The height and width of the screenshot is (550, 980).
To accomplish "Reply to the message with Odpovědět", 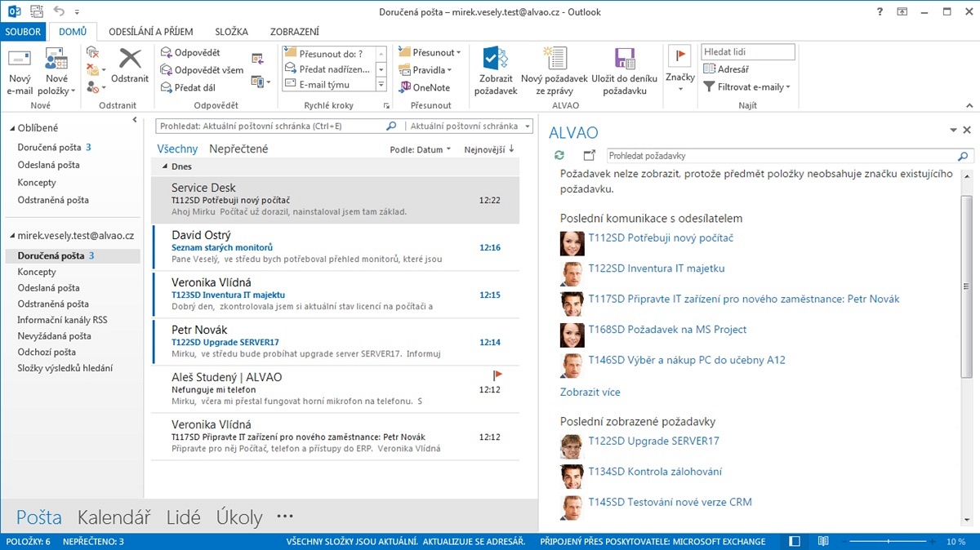I will pyautogui.click(x=191, y=53).
